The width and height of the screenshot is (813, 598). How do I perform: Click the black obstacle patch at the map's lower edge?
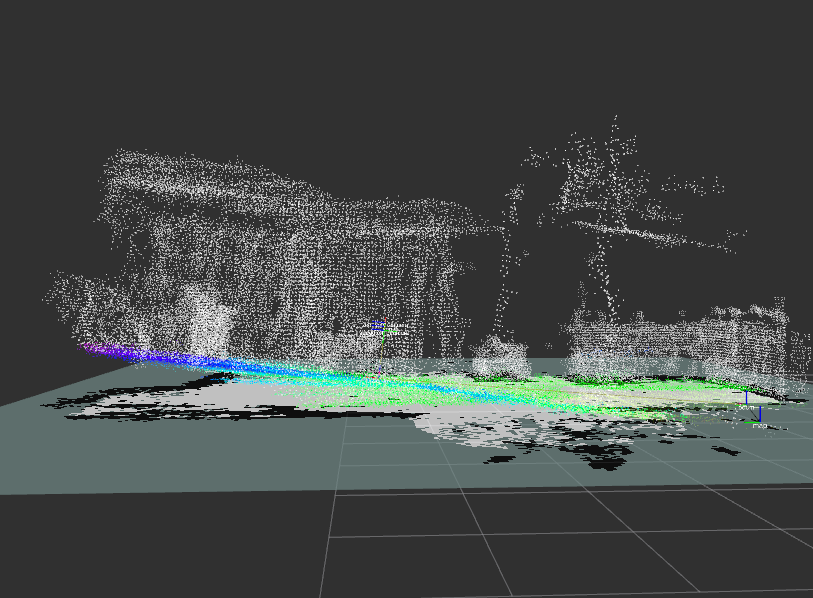pos(600,457)
